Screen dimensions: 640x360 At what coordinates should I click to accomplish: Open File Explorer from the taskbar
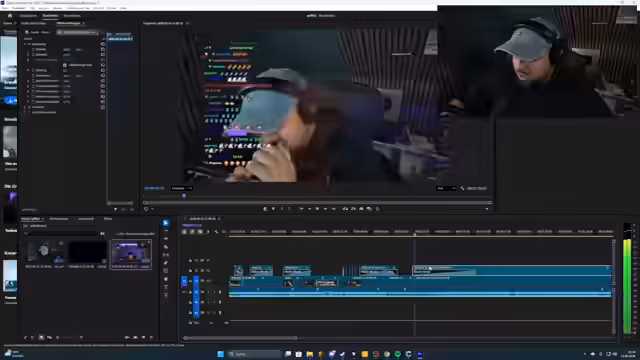pos(309,354)
